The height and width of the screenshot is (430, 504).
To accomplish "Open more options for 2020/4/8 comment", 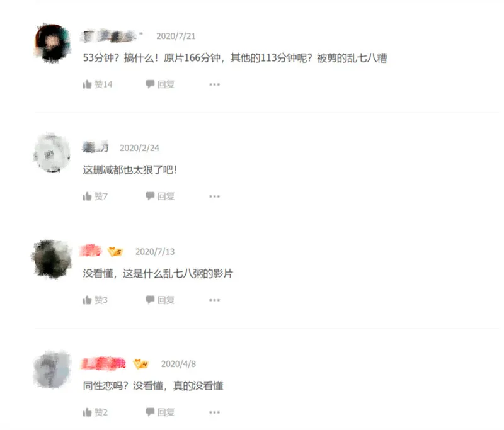I will pos(214,412).
